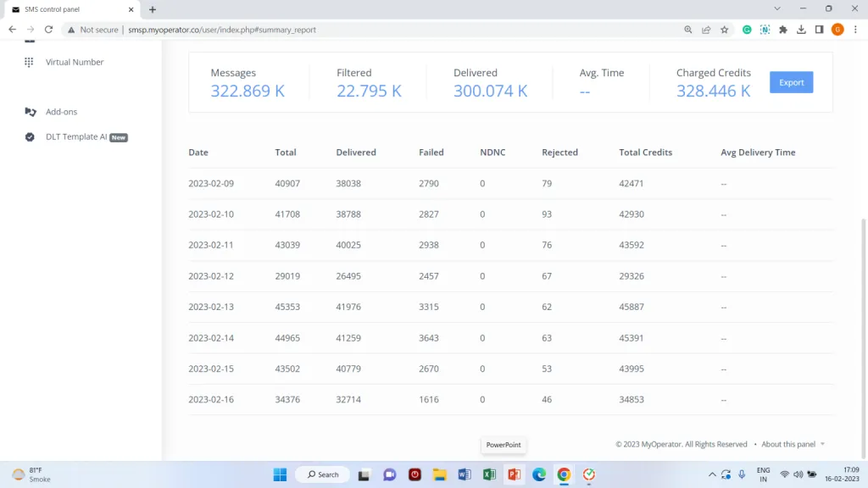Image resolution: width=868 pixels, height=488 pixels.
Task: Click rejected count 93 for 2023-02-10
Action: click(x=547, y=214)
